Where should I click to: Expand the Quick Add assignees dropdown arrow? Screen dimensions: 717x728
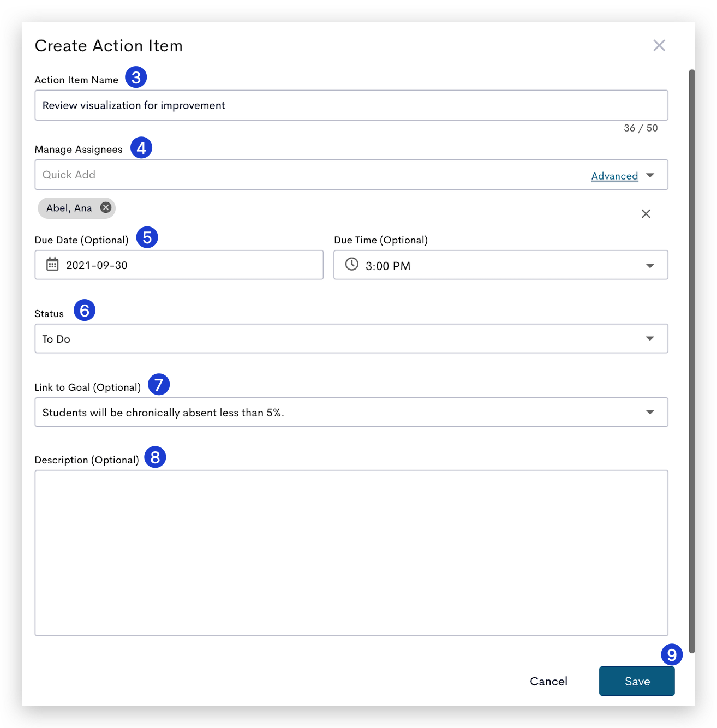[650, 175]
